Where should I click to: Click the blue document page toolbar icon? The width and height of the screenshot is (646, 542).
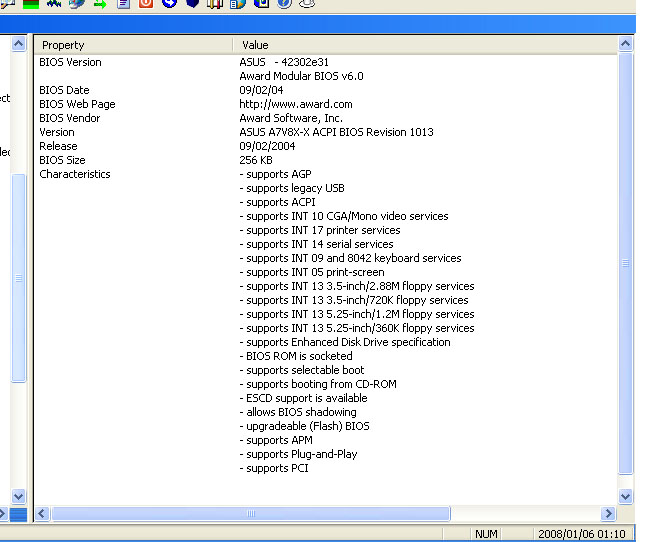click(x=123, y=4)
